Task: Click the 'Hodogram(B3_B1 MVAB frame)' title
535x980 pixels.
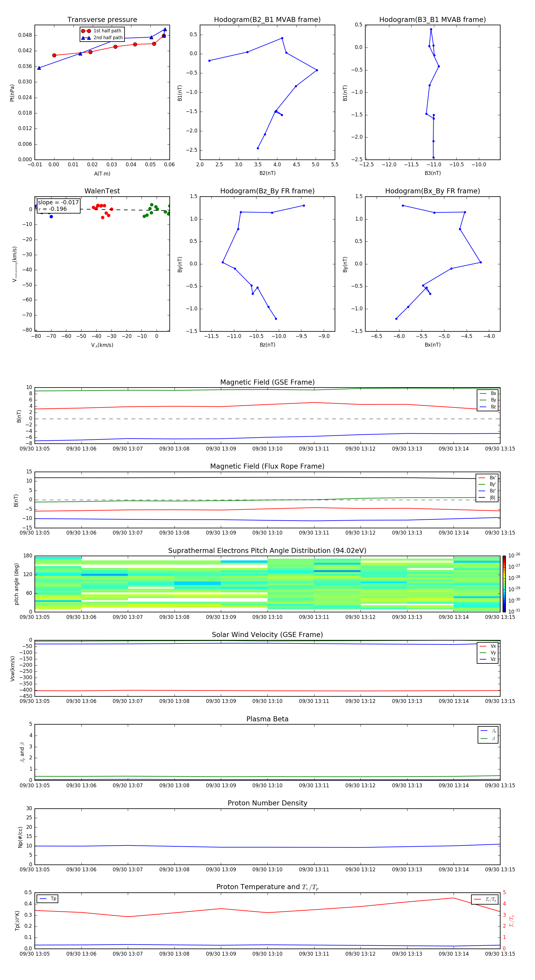Action: pyautogui.click(x=432, y=20)
